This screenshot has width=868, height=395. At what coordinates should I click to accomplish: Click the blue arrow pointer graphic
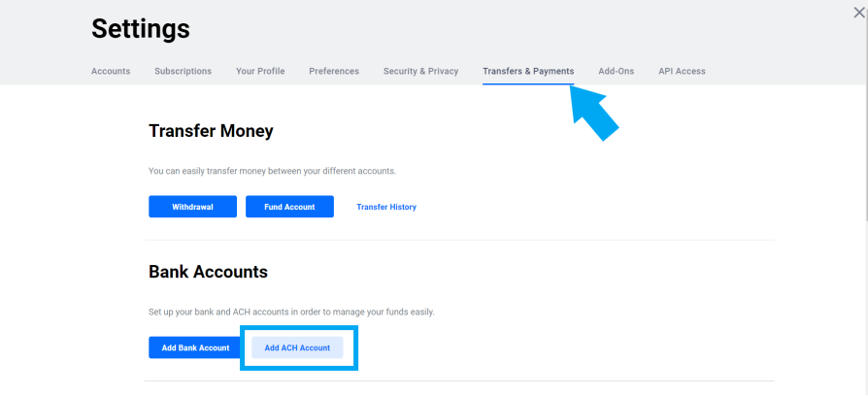coord(594,114)
